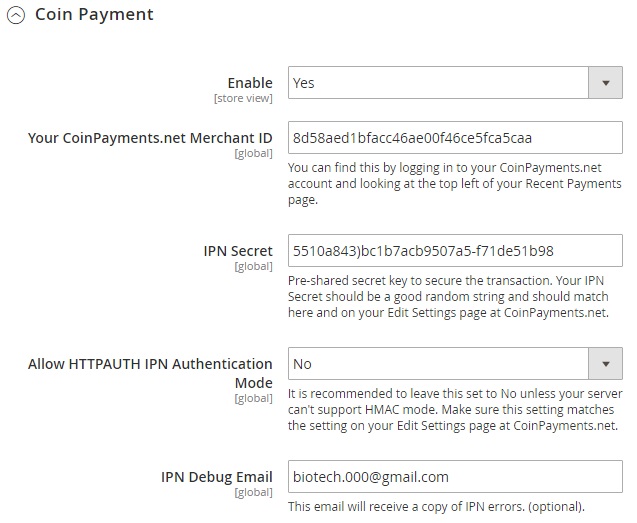637x523 pixels.
Task: Click the Allow HTTPAUTH IPN Authentication Mode label
Action: click(150, 372)
